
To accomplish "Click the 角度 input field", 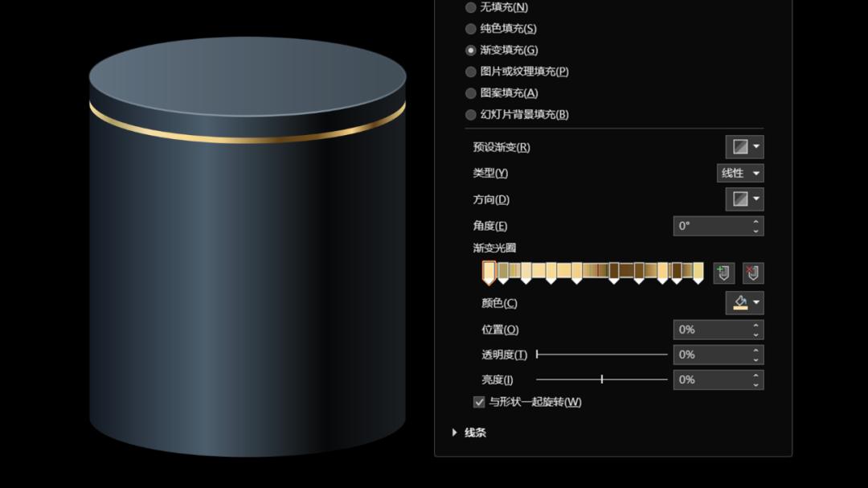I will 711,226.
